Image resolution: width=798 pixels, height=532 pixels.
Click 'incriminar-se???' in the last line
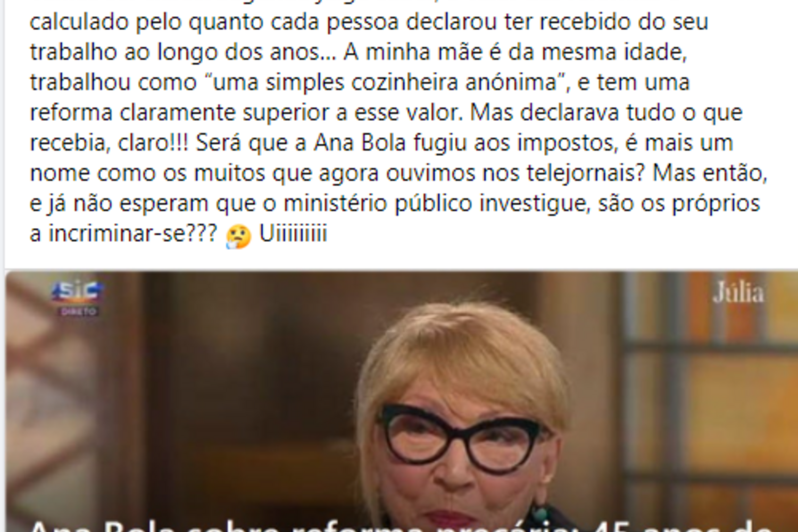(133, 234)
